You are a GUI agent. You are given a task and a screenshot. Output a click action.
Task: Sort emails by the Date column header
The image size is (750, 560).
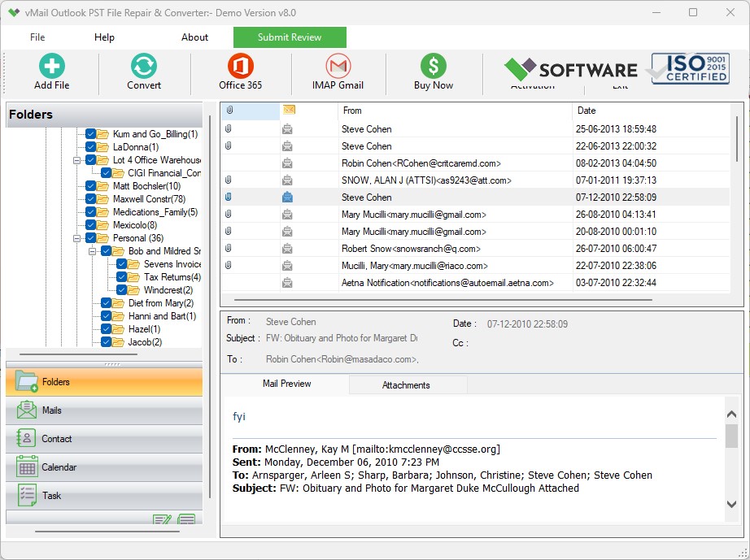click(x=651, y=111)
